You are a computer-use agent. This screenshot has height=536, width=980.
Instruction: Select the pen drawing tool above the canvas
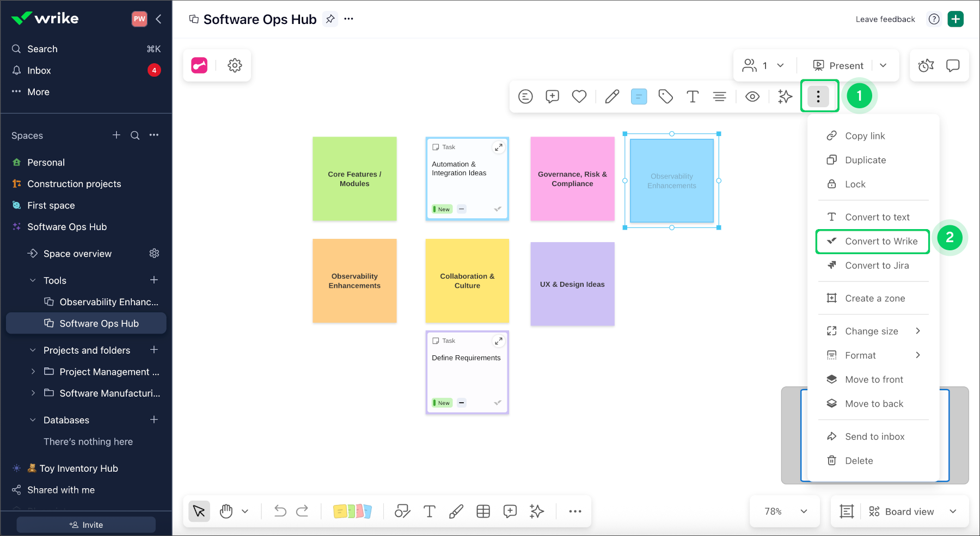coord(611,96)
